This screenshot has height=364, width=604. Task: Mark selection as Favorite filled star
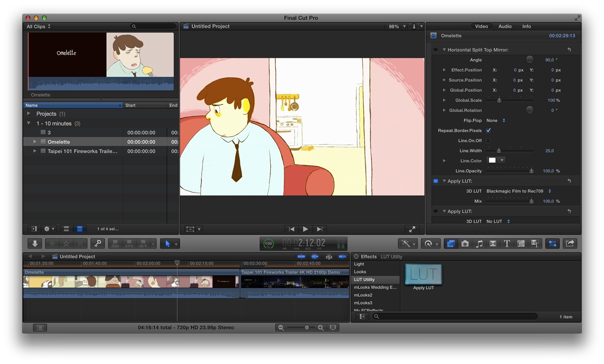[52, 243]
